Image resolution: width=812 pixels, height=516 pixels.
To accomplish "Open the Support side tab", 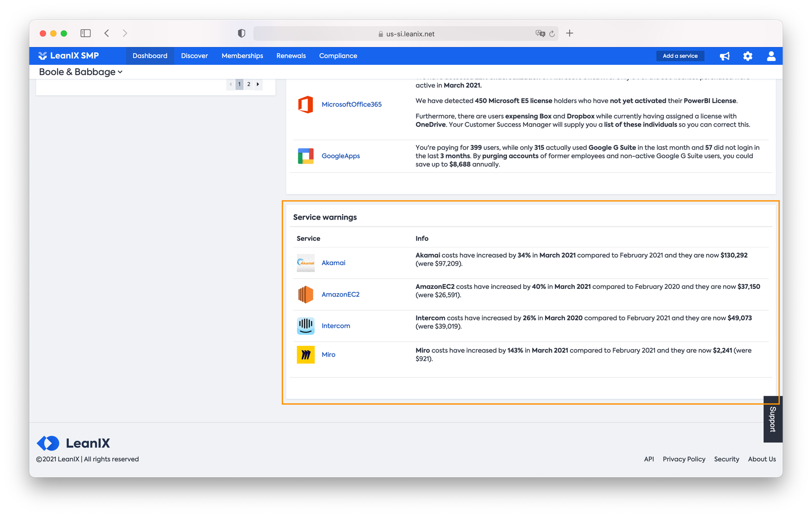I will click(x=773, y=419).
